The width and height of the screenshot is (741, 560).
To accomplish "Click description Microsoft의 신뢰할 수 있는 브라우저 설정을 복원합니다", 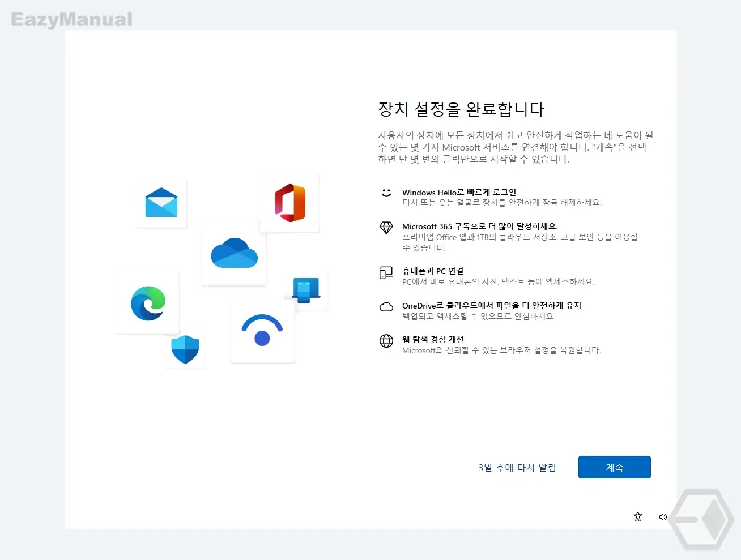I will tap(501, 350).
